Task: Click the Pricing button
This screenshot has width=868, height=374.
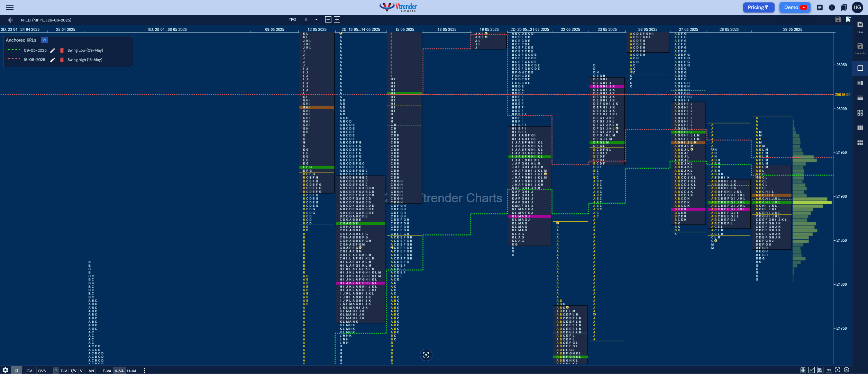Action: [758, 7]
